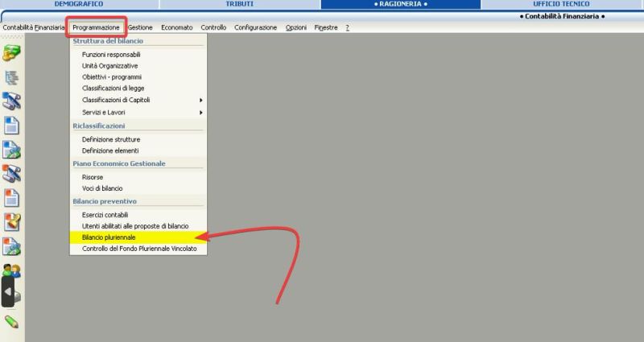Image resolution: width=644 pixels, height=342 pixels.
Task: Switch to the TRIBUTI tab
Action: pyautogui.click(x=239, y=4)
